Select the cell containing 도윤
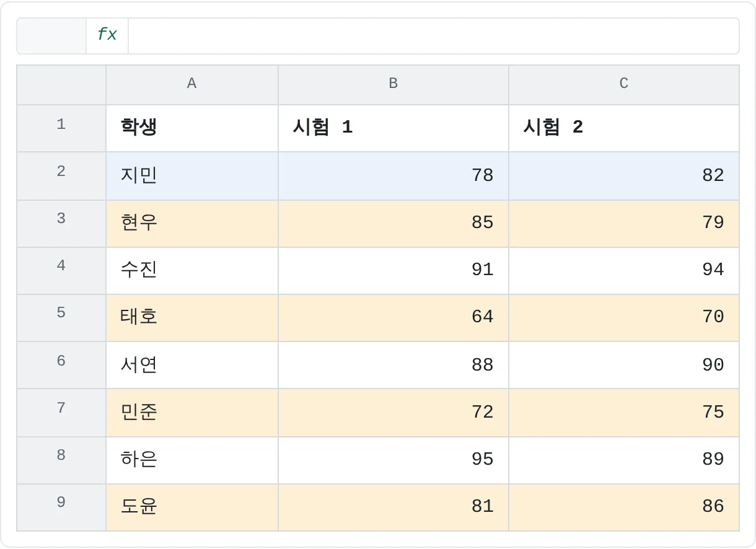756x549 pixels. [x=192, y=507]
